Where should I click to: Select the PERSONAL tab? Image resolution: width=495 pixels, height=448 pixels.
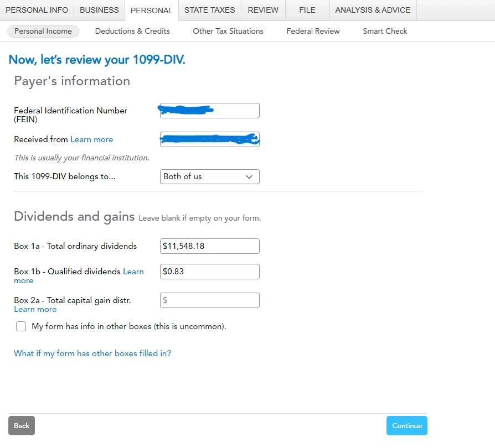pyautogui.click(x=152, y=11)
